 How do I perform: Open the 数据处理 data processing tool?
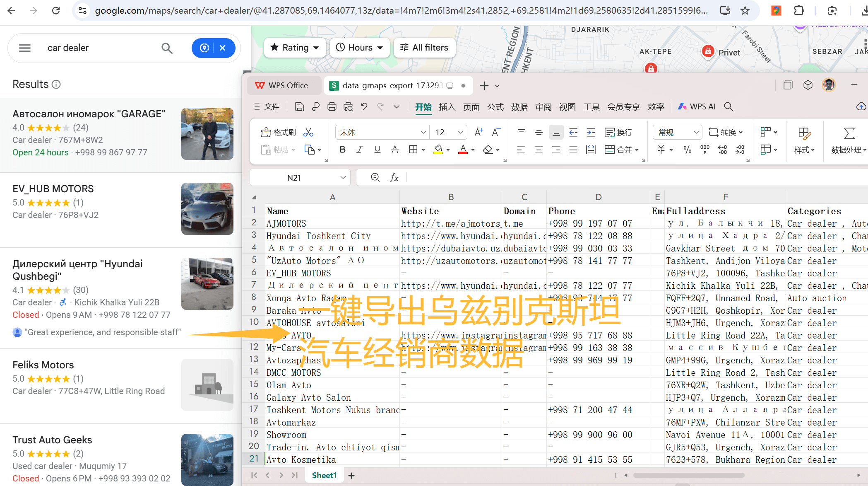pyautogui.click(x=848, y=141)
